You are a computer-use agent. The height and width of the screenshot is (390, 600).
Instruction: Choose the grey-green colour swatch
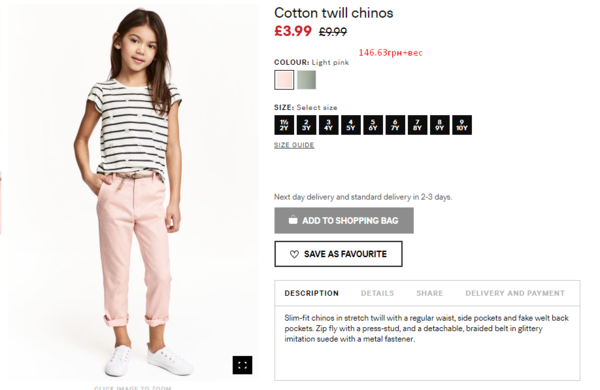[306, 80]
